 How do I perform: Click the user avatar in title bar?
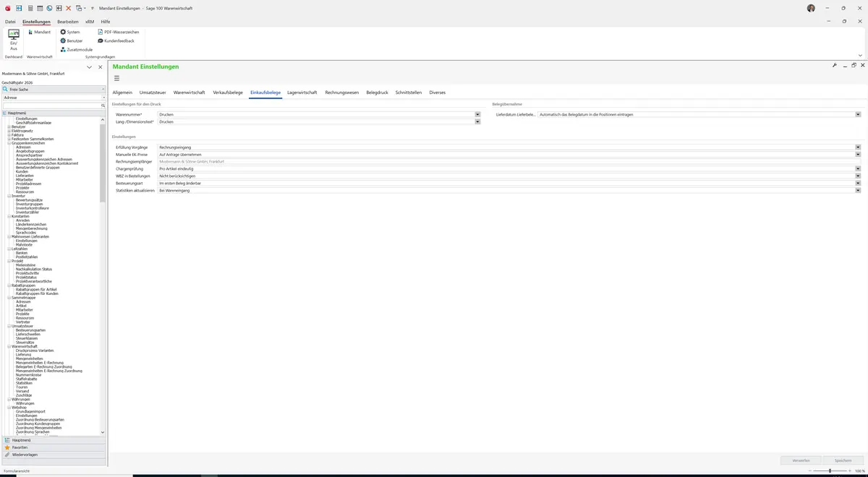811,8
